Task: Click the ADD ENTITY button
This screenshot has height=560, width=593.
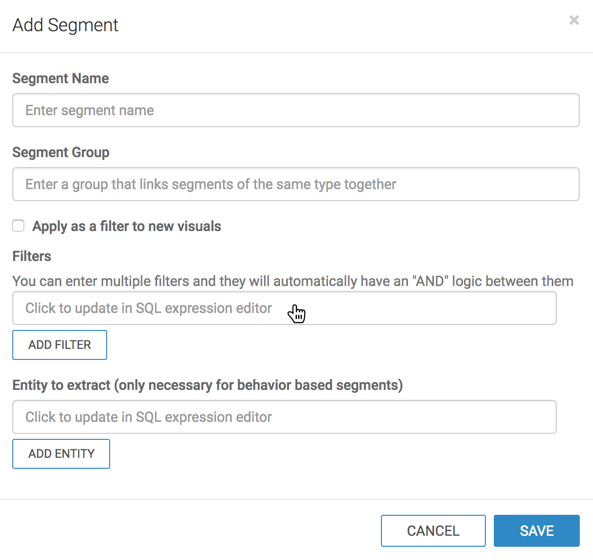Action: pyautogui.click(x=61, y=454)
